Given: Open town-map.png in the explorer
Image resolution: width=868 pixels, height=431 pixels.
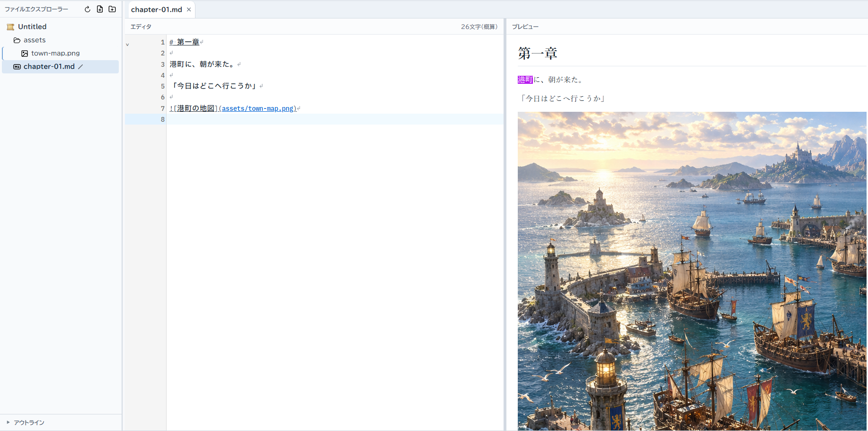Looking at the screenshot, I should (x=61, y=54).
